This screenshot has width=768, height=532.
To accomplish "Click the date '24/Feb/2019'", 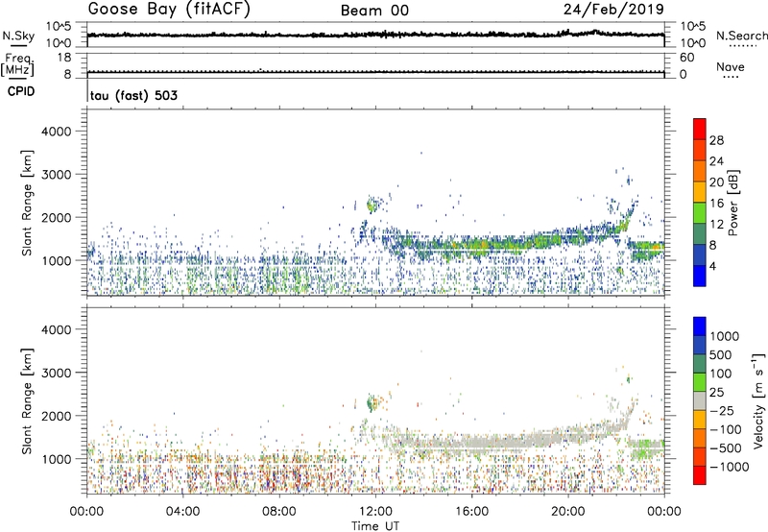I will tap(613, 9).
